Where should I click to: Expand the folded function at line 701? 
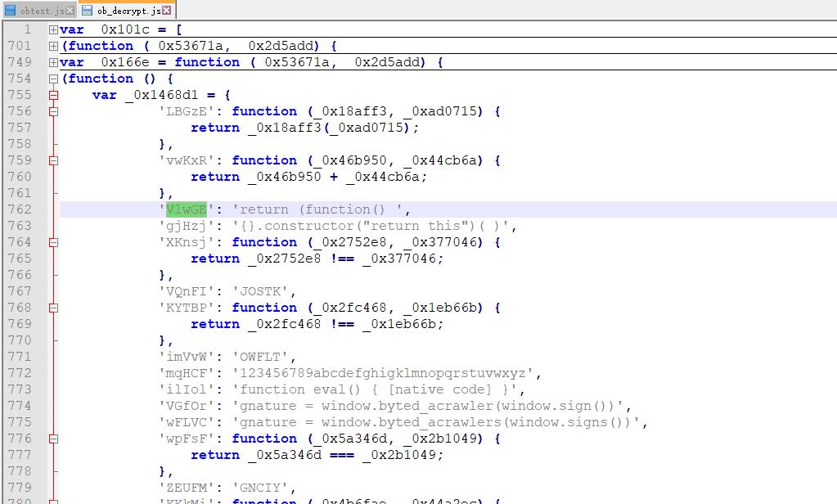[53, 47]
